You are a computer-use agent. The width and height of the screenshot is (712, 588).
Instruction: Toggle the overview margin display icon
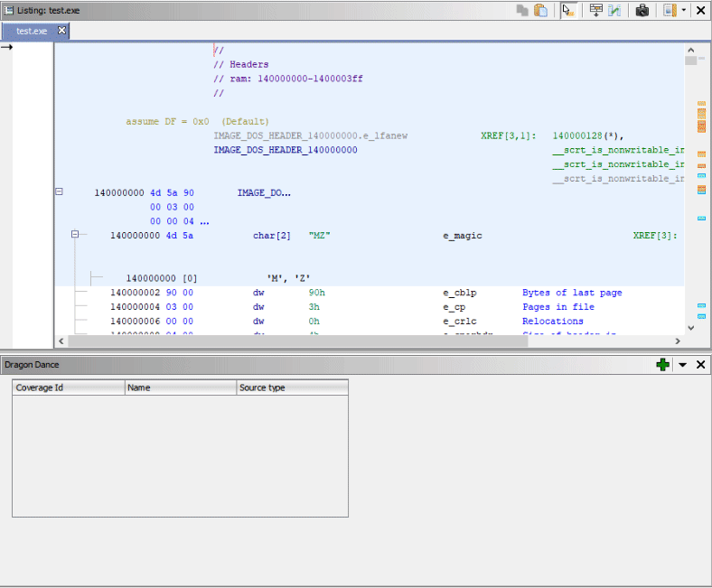click(670, 10)
